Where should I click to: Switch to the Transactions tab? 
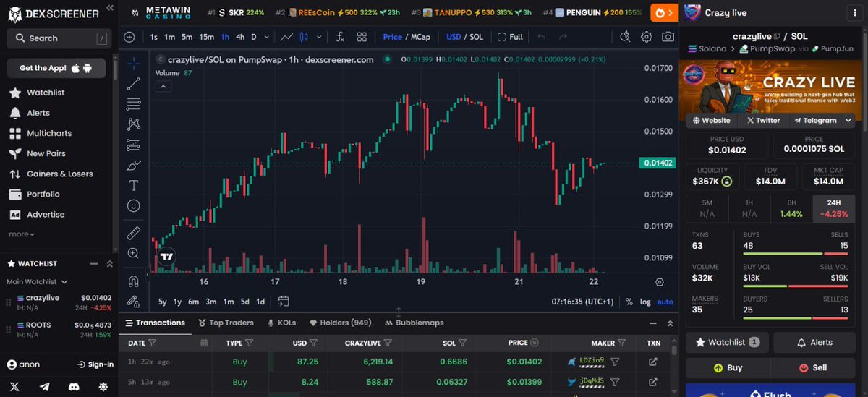point(155,323)
